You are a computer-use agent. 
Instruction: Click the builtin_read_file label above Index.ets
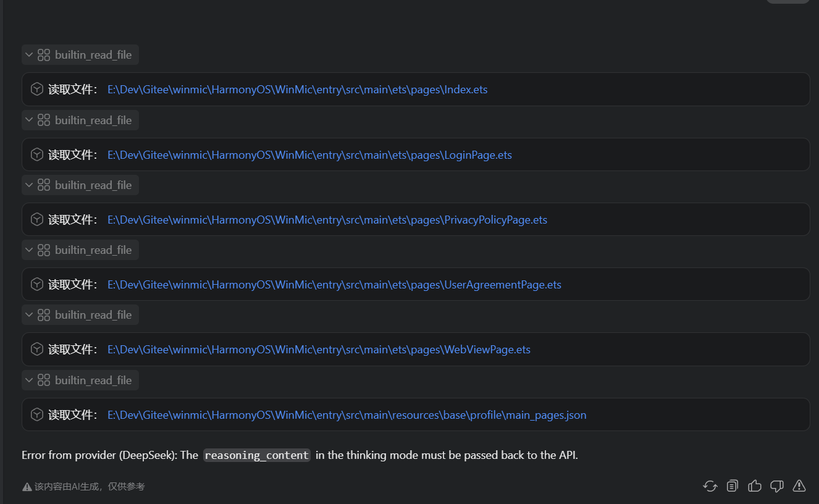[x=93, y=55]
